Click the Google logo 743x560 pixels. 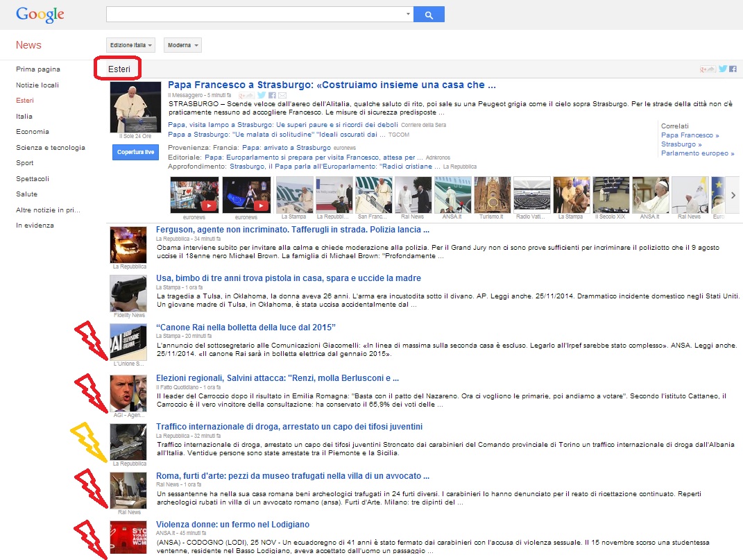[40, 14]
